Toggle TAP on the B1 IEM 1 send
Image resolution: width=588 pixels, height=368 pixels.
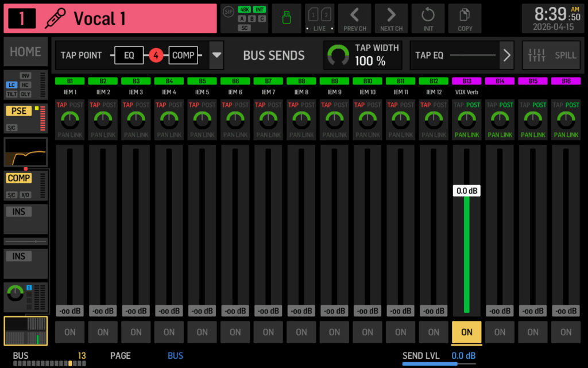(x=62, y=105)
